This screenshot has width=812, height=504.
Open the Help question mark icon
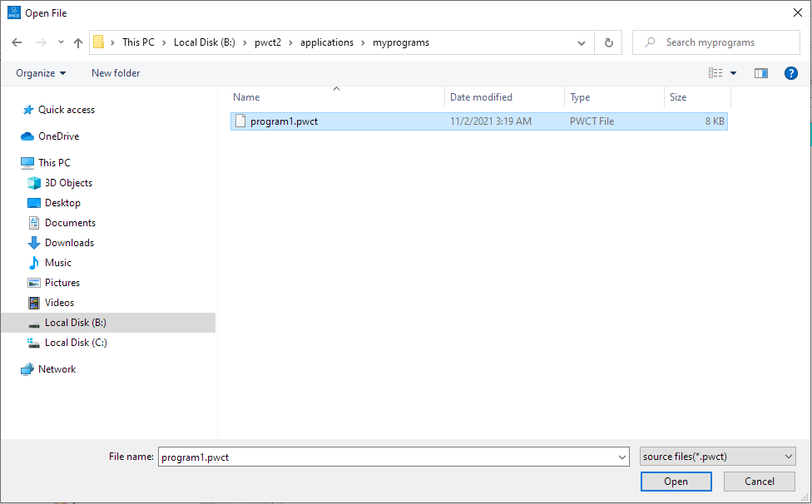point(791,73)
